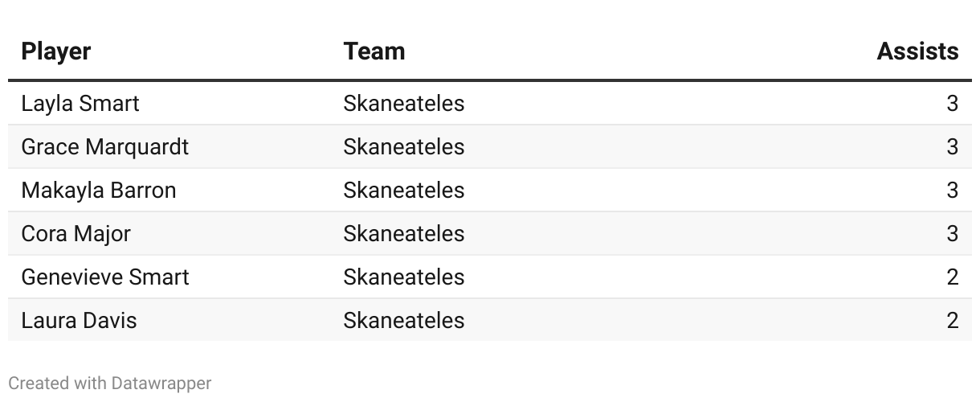Select Laura Davis's assists value

(952, 321)
